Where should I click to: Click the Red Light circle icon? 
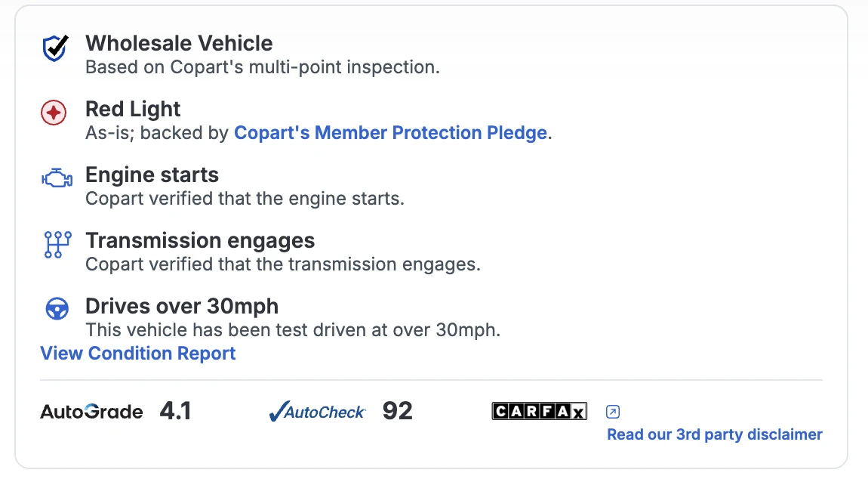[54, 113]
